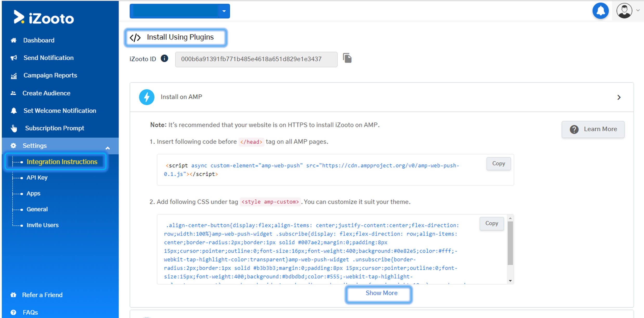Expand the Install on AMP chevron
Screen dimensions: 644x318
[x=619, y=97]
